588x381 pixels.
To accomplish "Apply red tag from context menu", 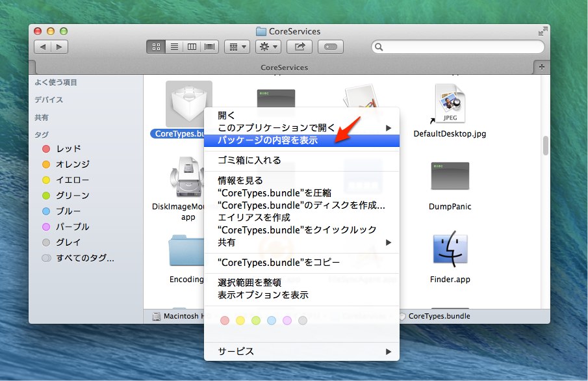I will pyautogui.click(x=225, y=320).
